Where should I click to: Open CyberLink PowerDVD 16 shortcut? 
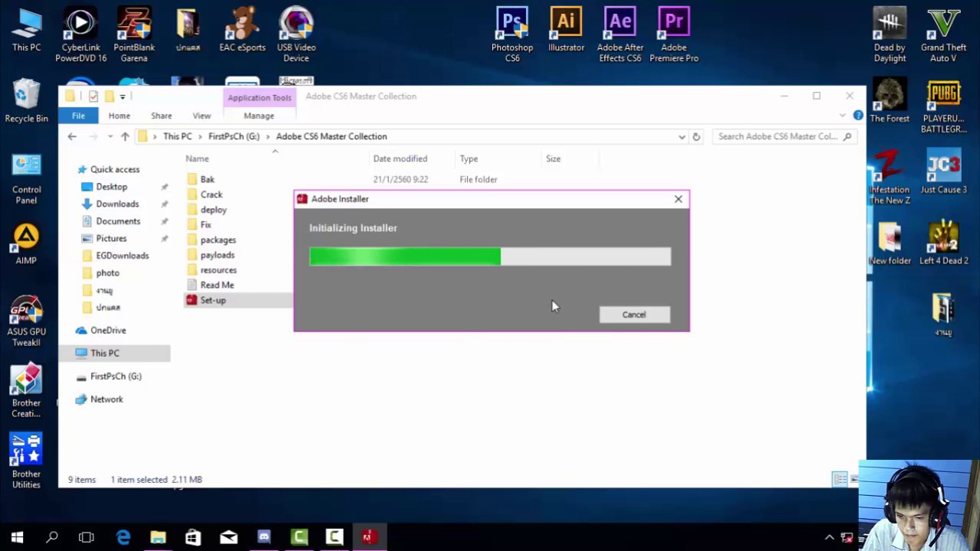80,34
